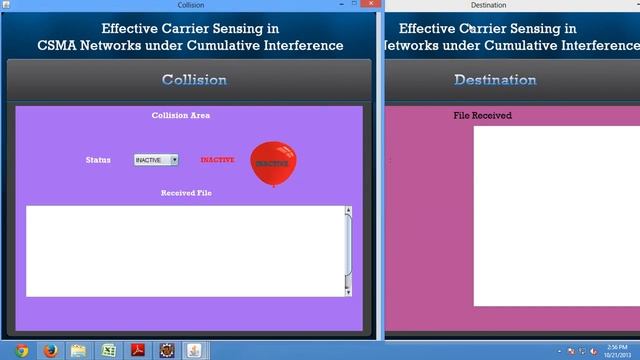Click the Received File scrollbar thumb
The image size is (640, 360).
pos(348,244)
